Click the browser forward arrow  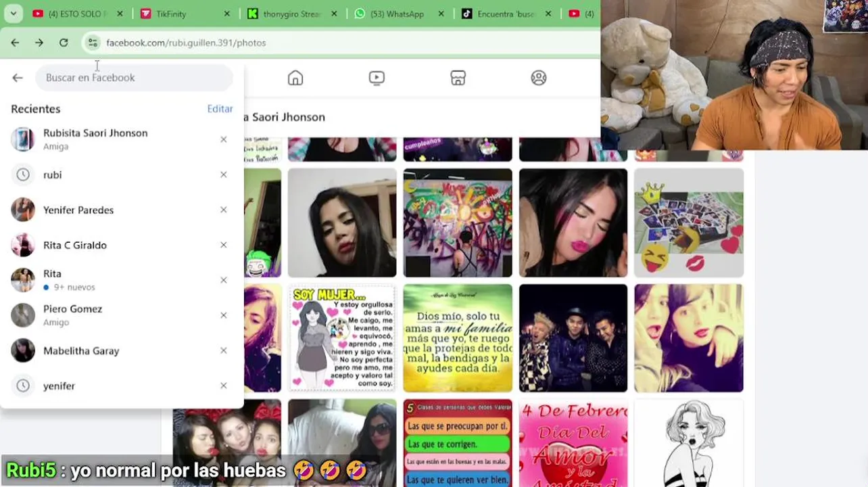[39, 43]
